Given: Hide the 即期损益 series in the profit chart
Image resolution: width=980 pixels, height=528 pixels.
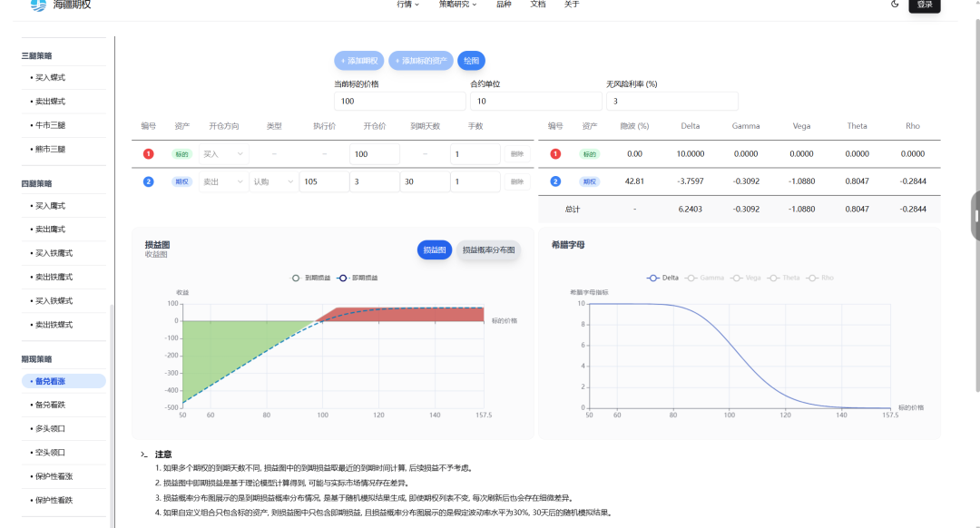Looking at the screenshot, I should click(x=358, y=278).
